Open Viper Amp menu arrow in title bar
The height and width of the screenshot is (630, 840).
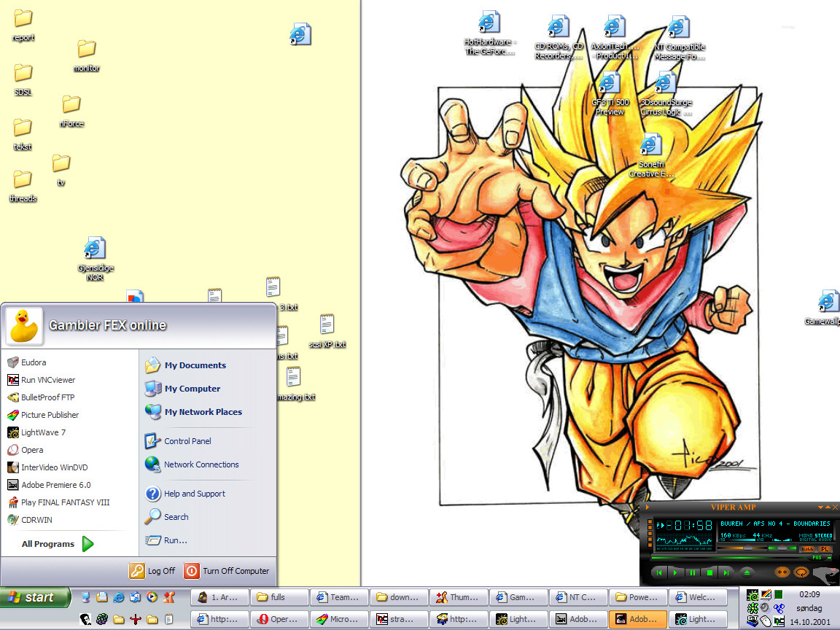[647, 507]
